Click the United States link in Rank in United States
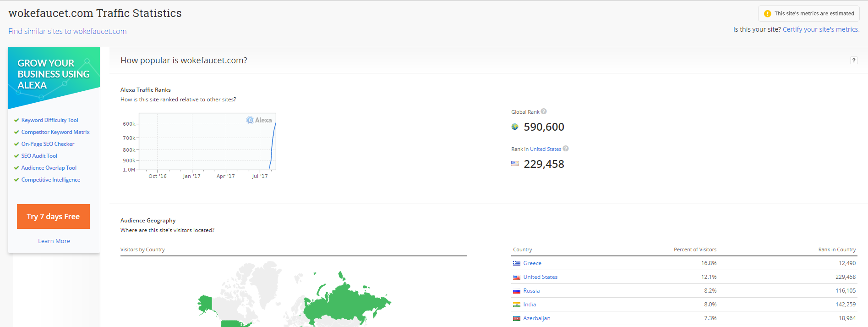868x327 pixels. pyautogui.click(x=546, y=149)
